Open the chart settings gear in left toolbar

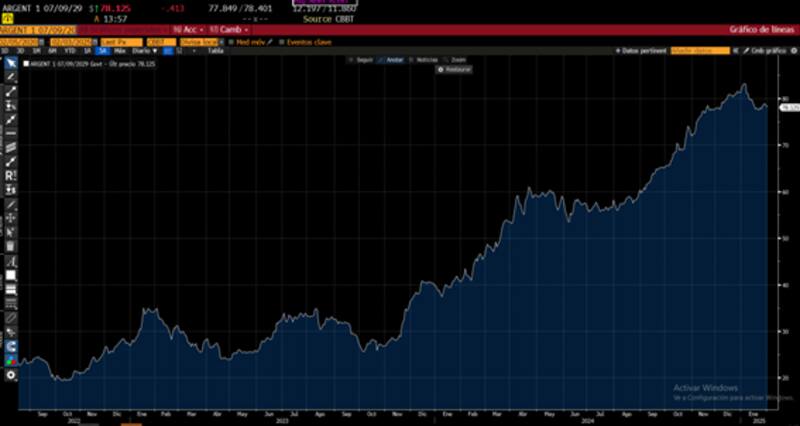click(11, 375)
